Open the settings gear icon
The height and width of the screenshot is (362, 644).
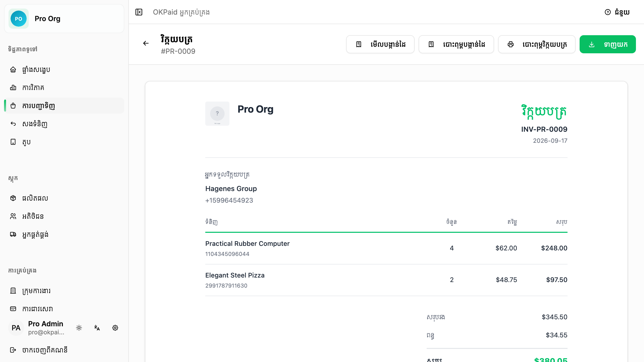click(115, 328)
